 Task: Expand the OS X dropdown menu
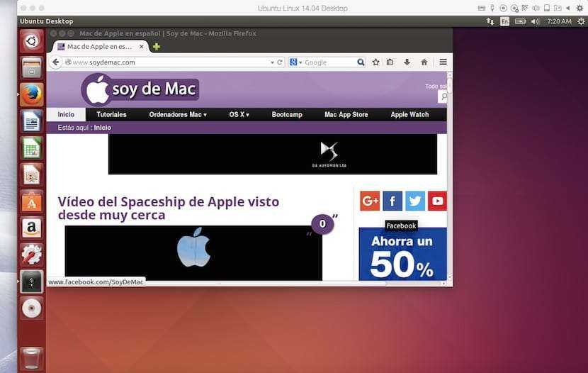coord(239,114)
